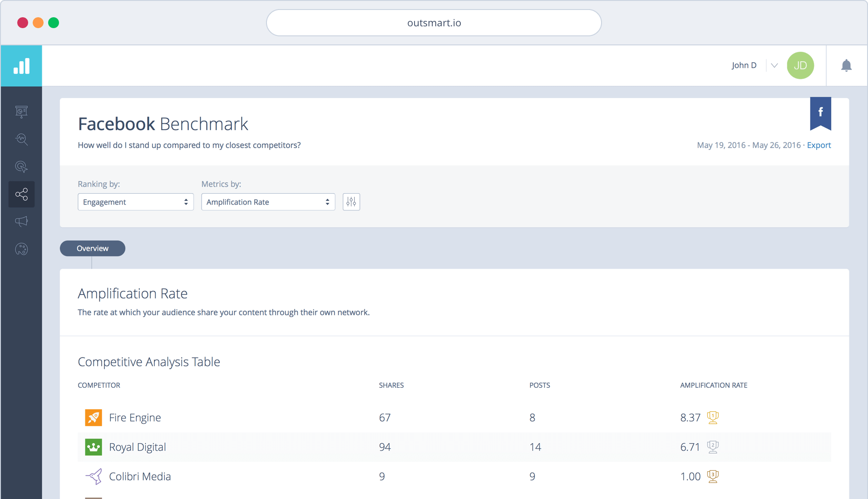Screen dimensions: 868x499
Task: Click Royal Digital's posts value 14
Action: click(535, 447)
